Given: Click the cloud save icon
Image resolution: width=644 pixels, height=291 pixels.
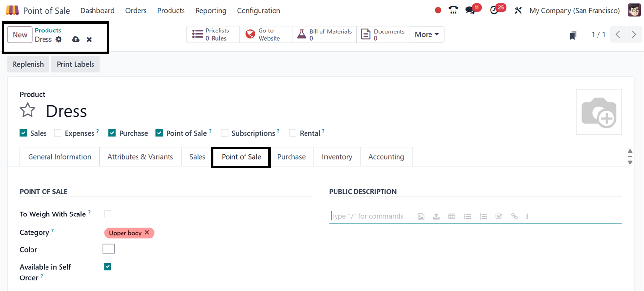Looking at the screenshot, I should click(76, 39).
